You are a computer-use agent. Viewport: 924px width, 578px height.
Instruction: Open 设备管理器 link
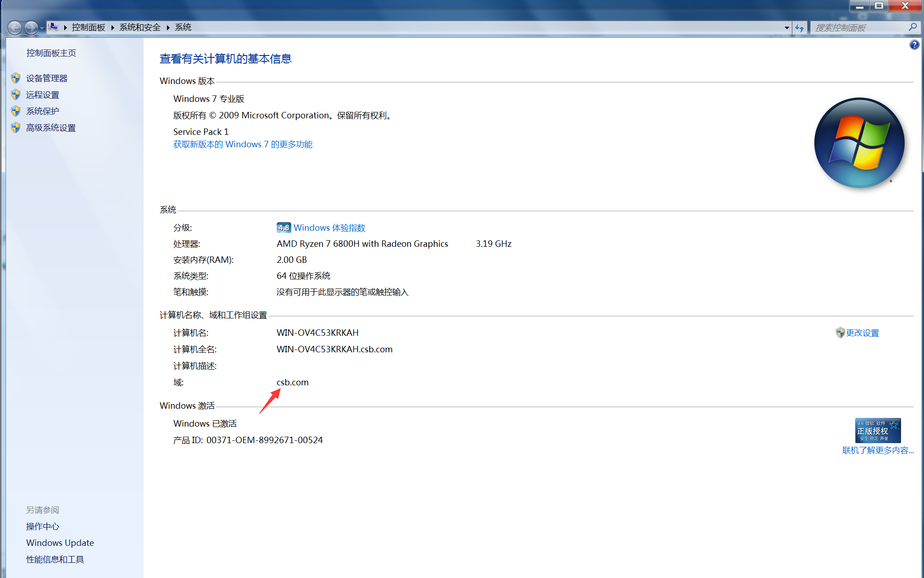47,78
